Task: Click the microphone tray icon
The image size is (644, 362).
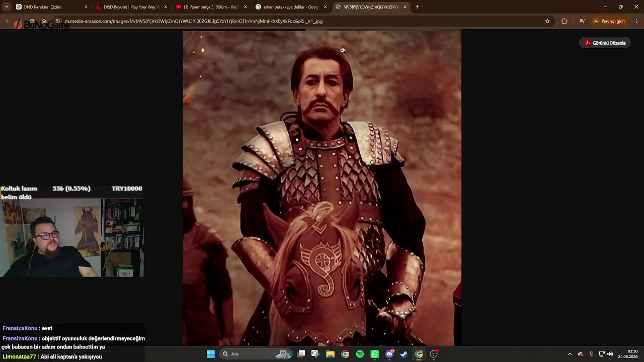Action: 591,354
